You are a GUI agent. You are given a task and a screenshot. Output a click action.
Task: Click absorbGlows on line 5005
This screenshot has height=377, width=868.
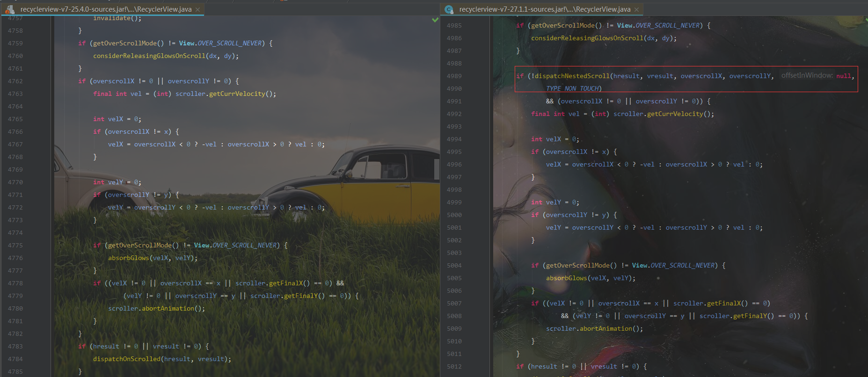tap(567, 278)
